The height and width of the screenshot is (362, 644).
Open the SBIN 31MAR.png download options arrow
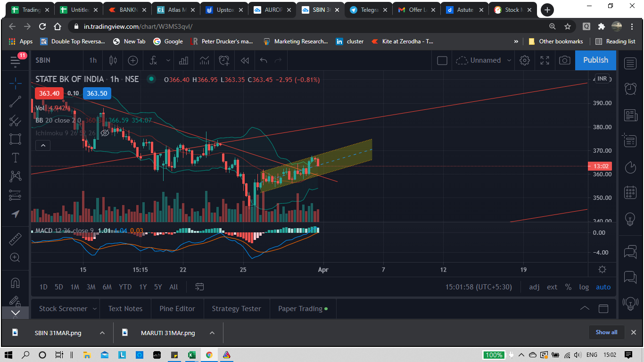click(x=102, y=333)
